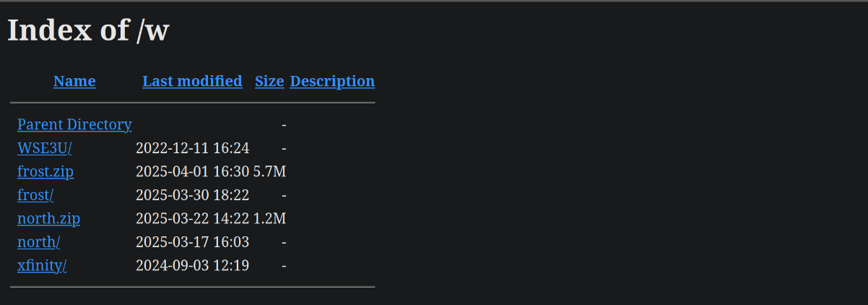Click the 2025-03-17 16:03 date for north/
Screen dimensions: 868x305
[x=192, y=243]
